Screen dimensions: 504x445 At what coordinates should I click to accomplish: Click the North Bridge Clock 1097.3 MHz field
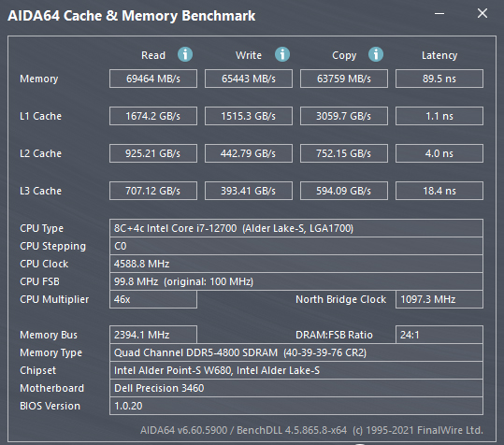pyautogui.click(x=439, y=299)
